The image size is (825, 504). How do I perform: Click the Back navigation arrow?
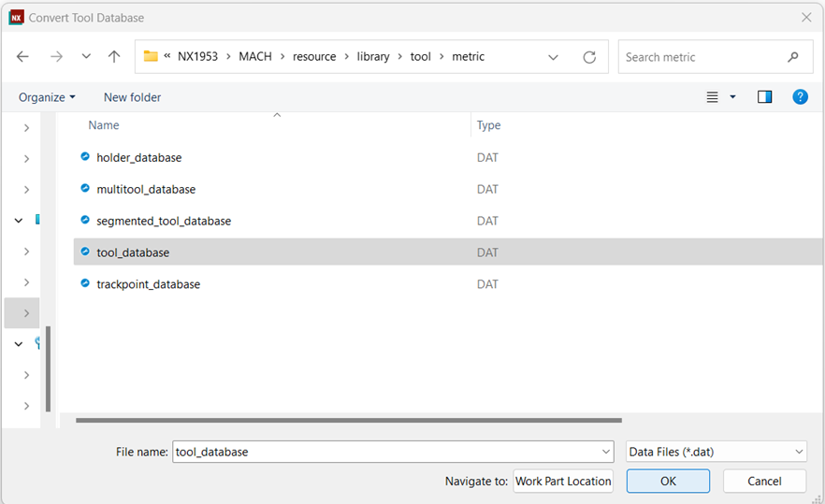(x=22, y=56)
